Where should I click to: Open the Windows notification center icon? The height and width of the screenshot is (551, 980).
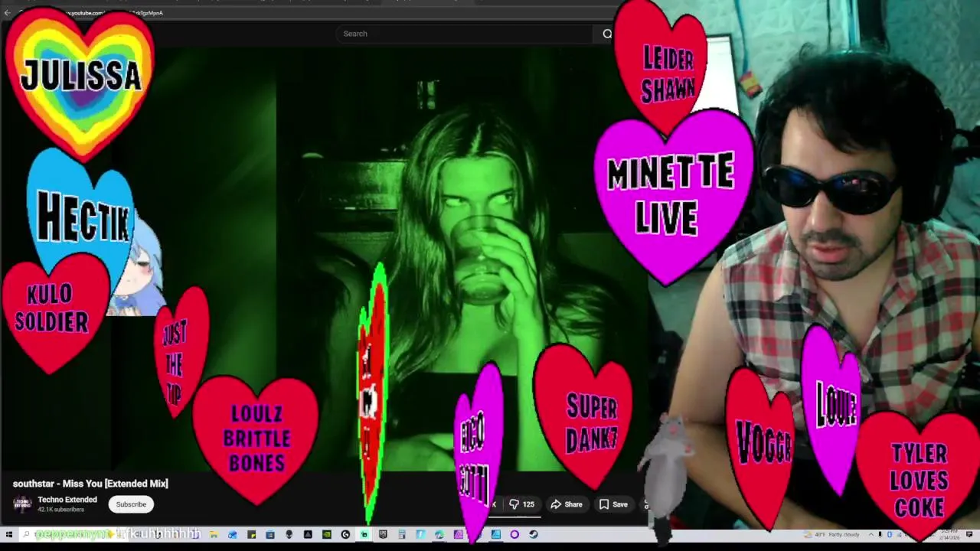pos(969,534)
